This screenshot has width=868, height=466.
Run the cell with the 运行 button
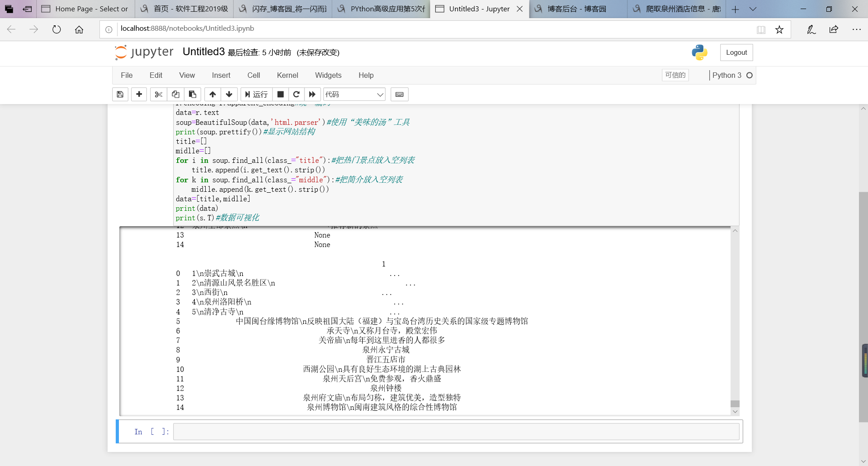pos(256,94)
